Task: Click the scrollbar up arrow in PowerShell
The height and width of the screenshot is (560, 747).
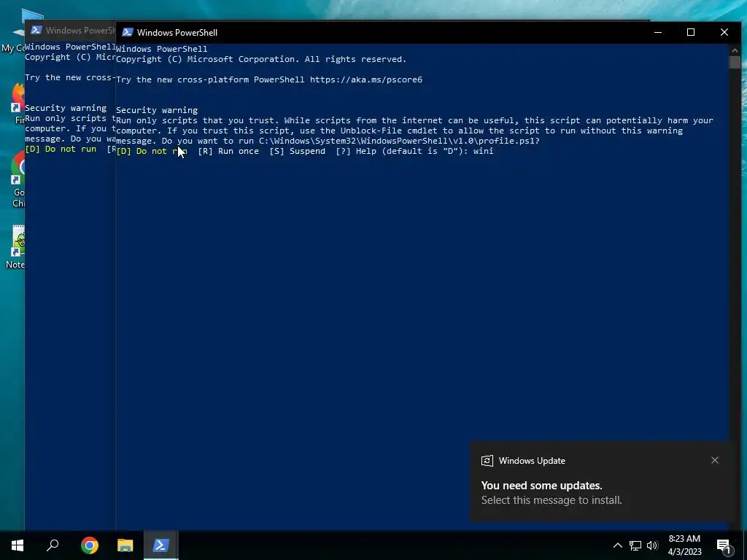Action: tap(735, 50)
